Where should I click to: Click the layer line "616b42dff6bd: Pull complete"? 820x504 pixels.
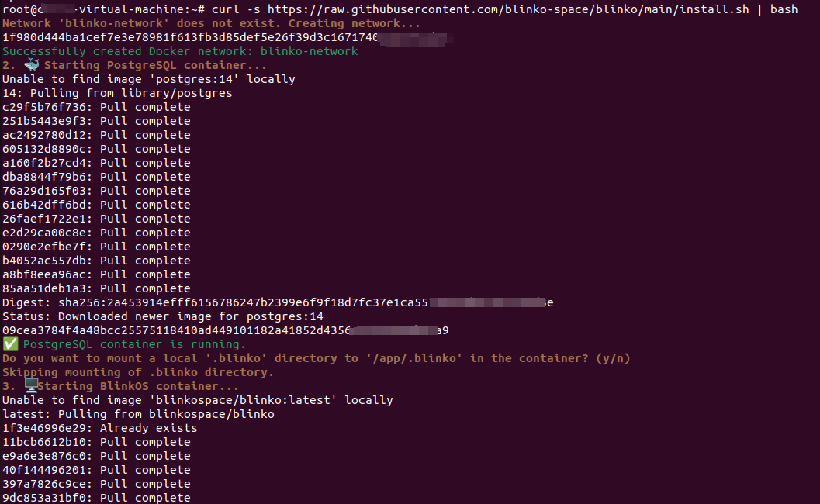coord(96,205)
